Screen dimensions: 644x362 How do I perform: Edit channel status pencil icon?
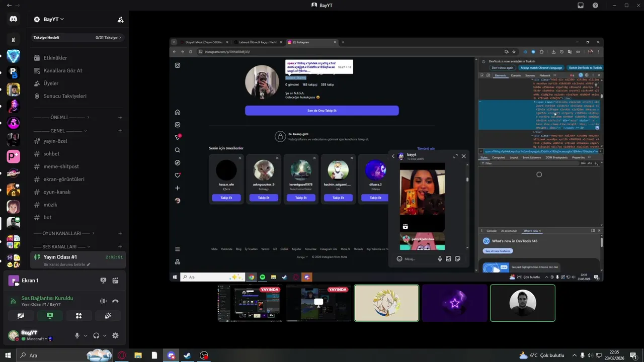(x=89, y=264)
